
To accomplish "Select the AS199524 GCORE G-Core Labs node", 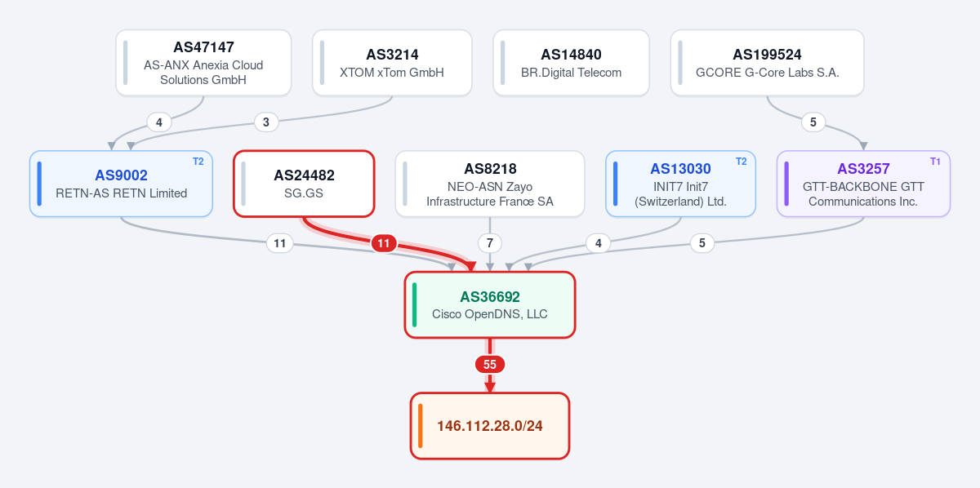I will pyautogui.click(x=767, y=63).
